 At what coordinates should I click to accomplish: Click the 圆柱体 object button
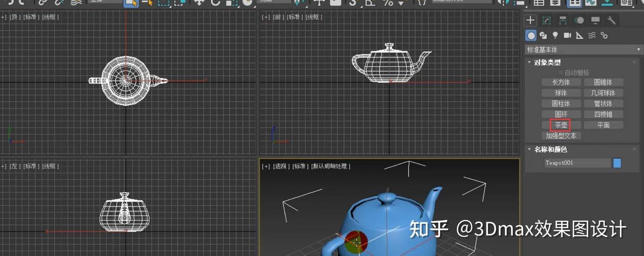tap(561, 104)
